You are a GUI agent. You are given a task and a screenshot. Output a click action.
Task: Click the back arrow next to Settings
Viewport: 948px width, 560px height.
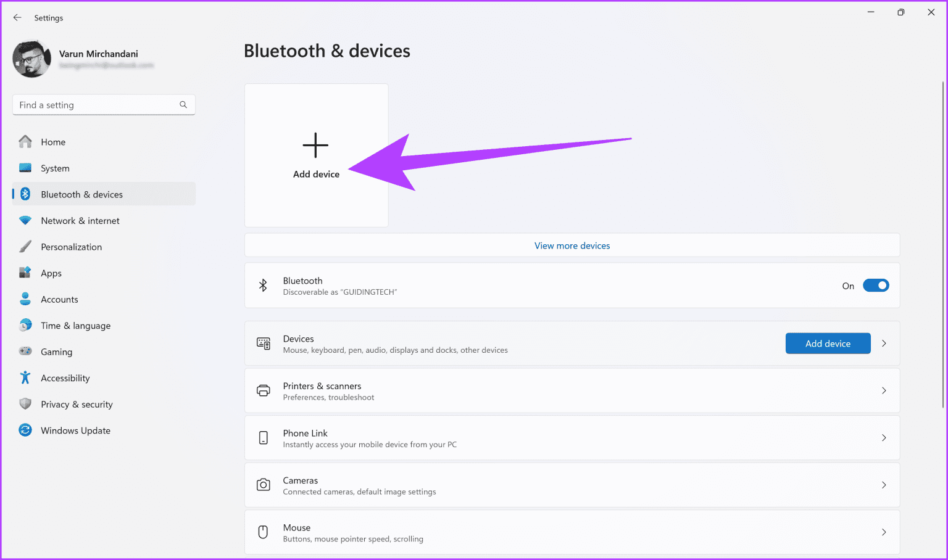click(17, 17)
